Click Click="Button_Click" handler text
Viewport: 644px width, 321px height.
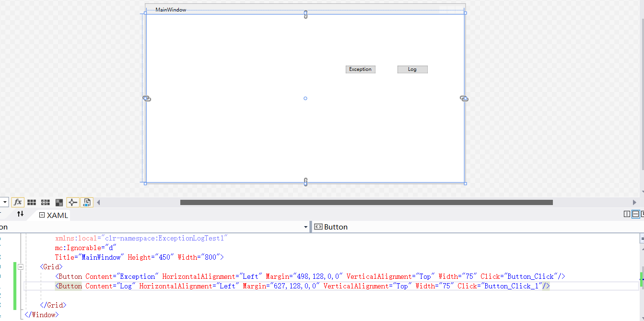pos(519,276)
